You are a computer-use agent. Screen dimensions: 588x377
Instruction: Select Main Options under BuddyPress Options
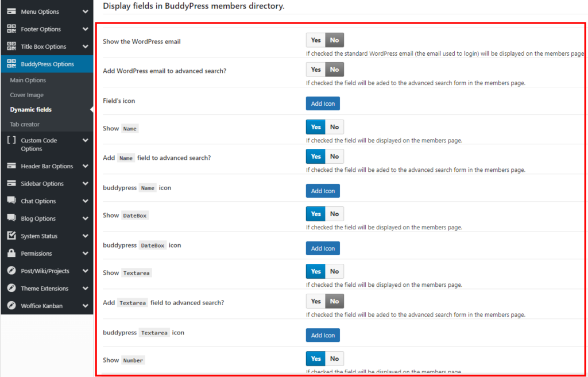[x=28, y=80]
